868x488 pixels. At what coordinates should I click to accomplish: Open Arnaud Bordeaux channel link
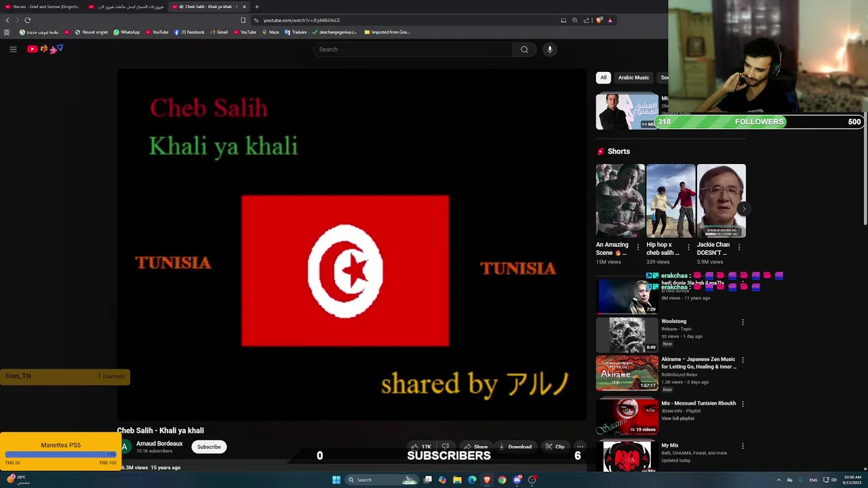pyautogui.click(x=159, y=443)
